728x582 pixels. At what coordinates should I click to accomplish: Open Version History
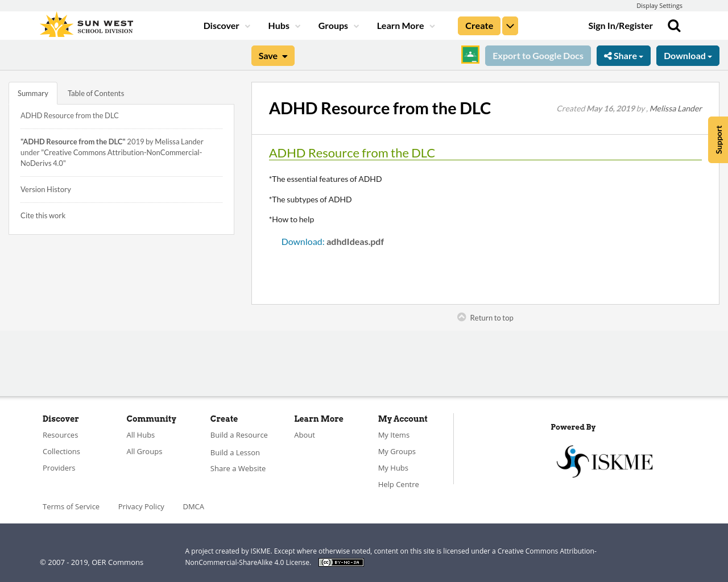click(45, 188)
